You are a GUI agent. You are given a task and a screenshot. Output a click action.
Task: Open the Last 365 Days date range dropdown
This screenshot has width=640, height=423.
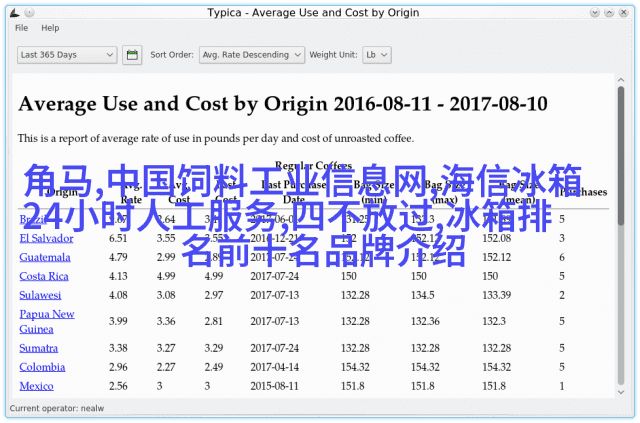67,55
